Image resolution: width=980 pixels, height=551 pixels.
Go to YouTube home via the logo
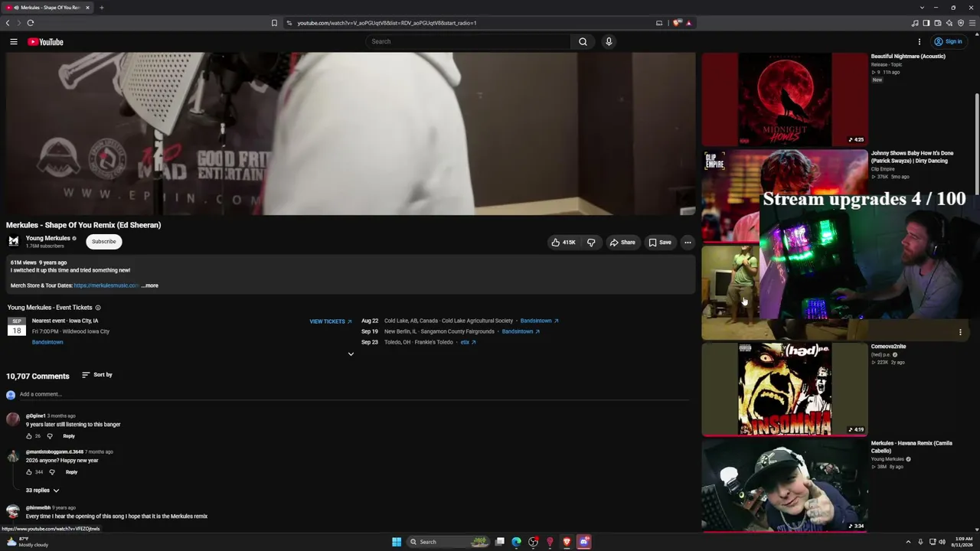click(x=45, y=42)
